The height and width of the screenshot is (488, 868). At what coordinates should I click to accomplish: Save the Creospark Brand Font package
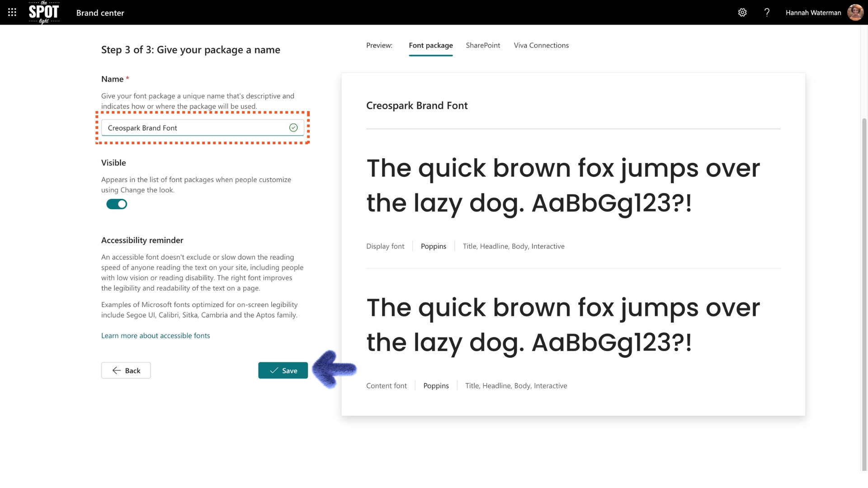(x=283, y=370)
